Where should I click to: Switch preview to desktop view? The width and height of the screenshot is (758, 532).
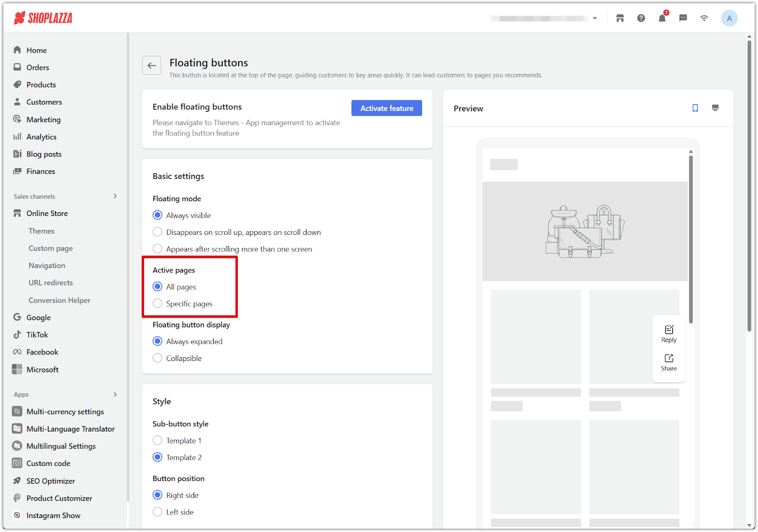(x=715, y=108)
